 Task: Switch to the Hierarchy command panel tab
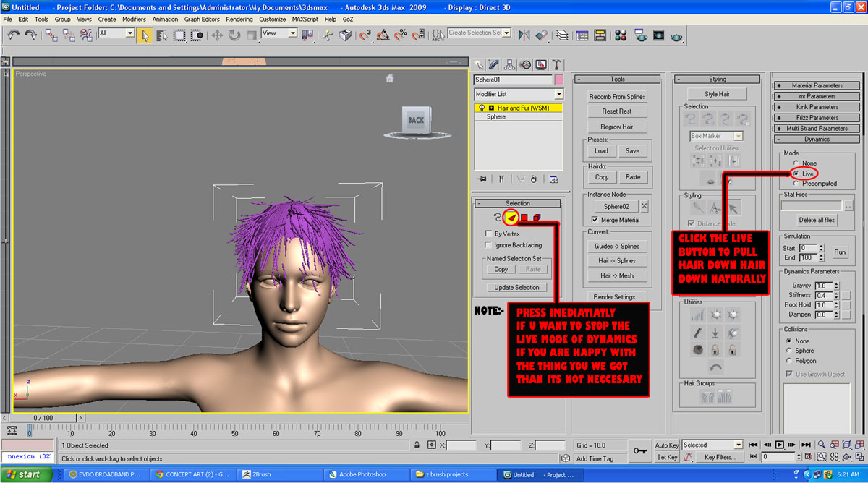[x=510, y=64]
